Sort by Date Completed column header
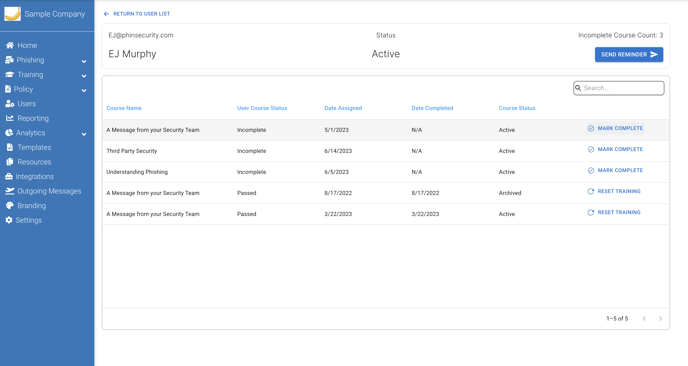Viewport: 688px width, 366px height. 432,108
